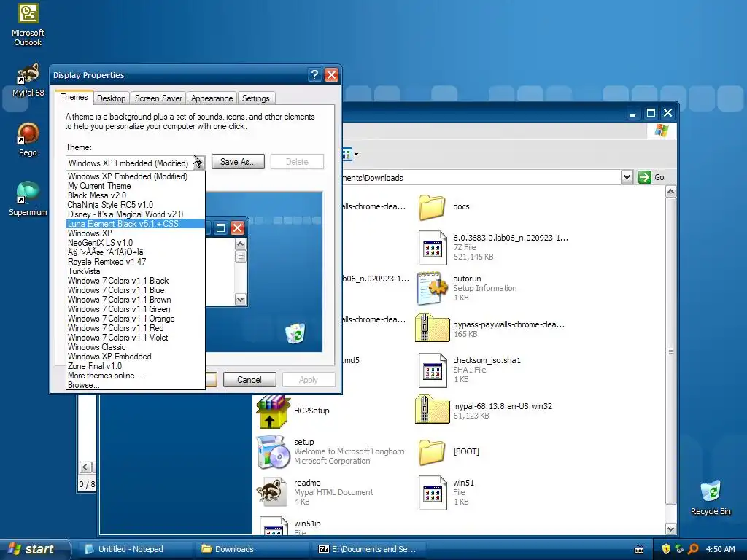Choose TurkVista theme entry
Screen dimensions: 747x560
click(135, 271)
